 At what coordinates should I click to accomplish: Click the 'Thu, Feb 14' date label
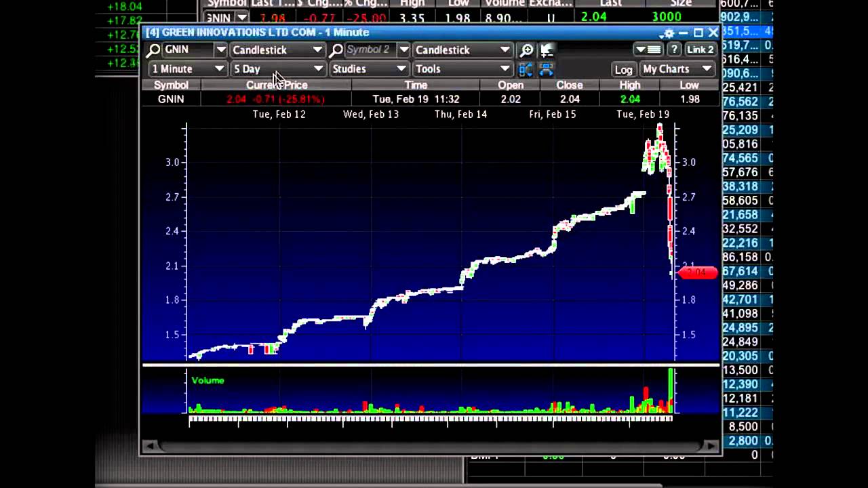(461, 114)
